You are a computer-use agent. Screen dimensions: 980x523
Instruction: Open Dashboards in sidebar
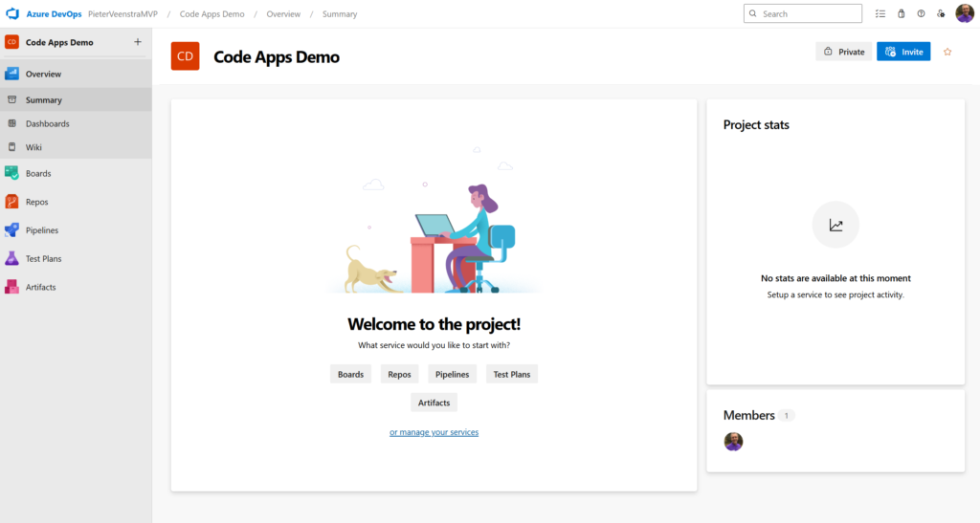[76, 123]
